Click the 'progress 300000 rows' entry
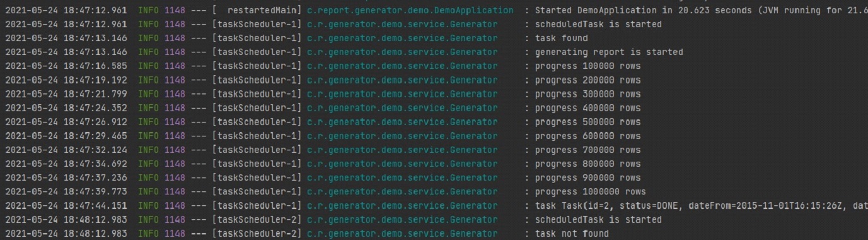868x240 pixels. (587, 94)
